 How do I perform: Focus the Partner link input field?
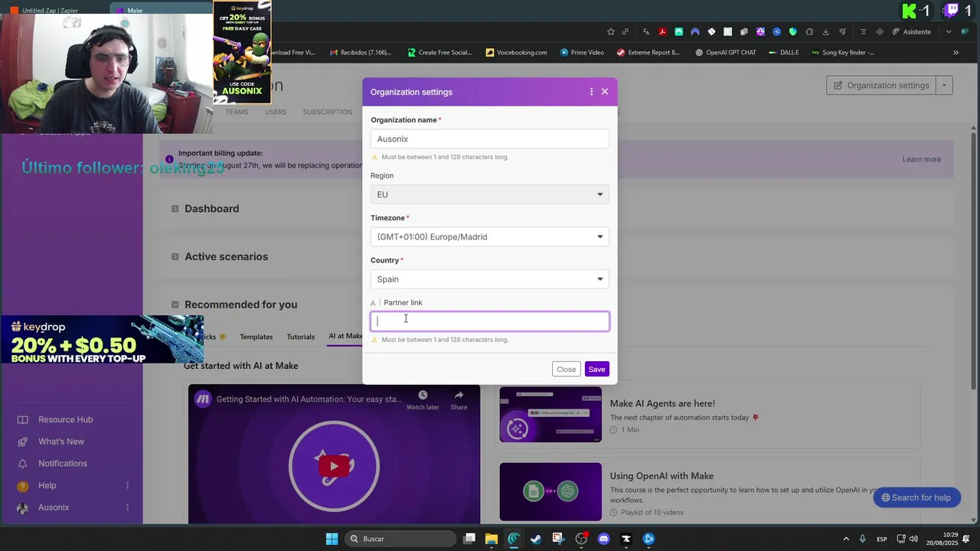click(490, 321)
